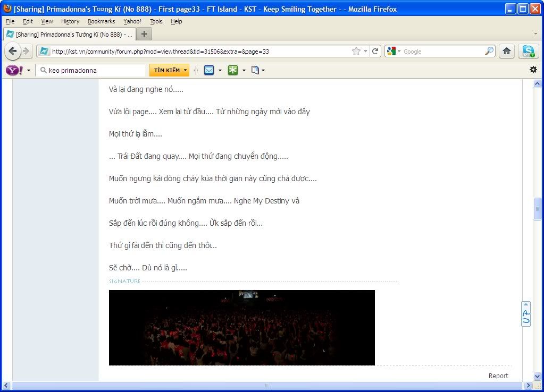Click the vertical scrollbar up arrow
544x392 pixels.
(x=537, y=83)
